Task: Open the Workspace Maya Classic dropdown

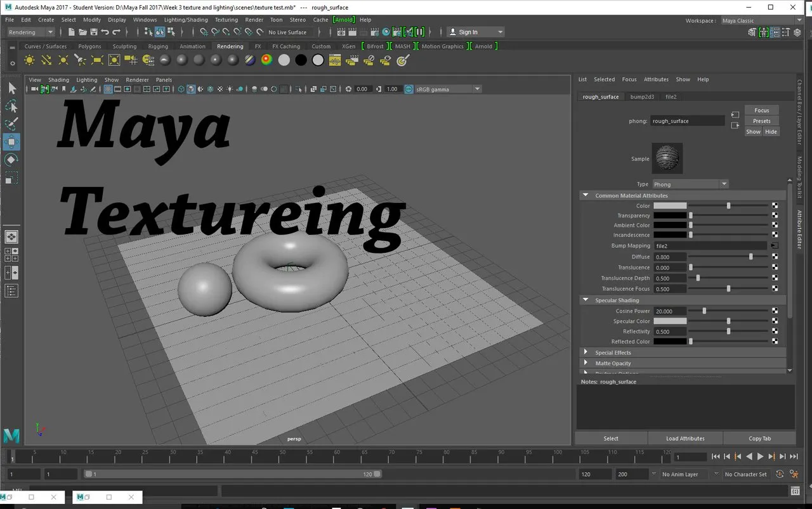Action: (761, 20)
